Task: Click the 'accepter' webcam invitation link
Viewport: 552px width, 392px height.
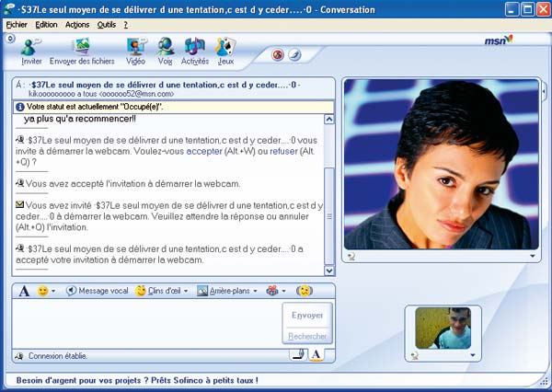Action: (209, 151)
